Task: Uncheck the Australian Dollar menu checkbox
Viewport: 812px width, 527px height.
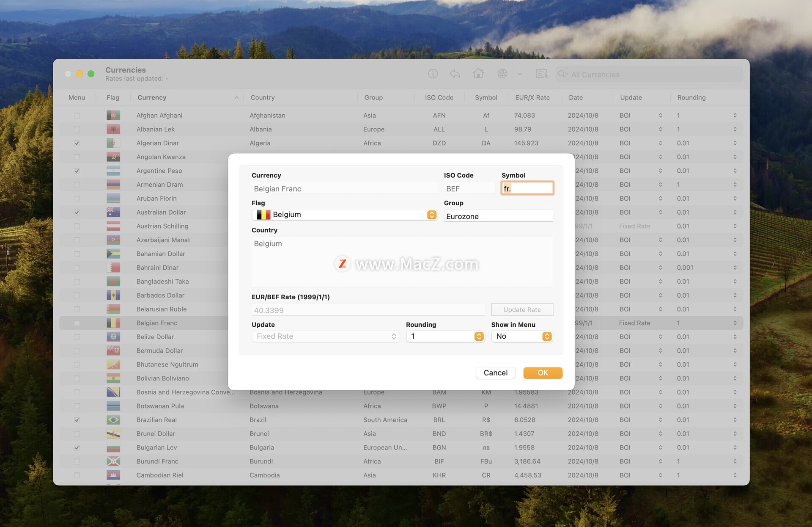Action: pos(77,212)
